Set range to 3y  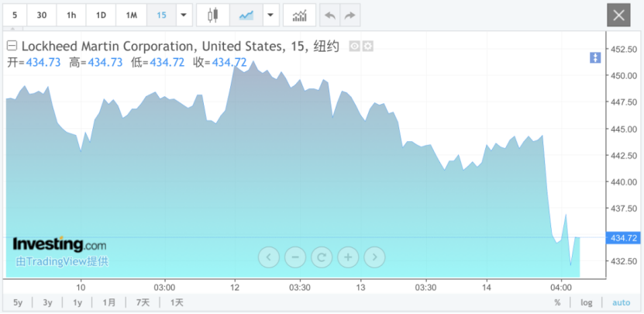point(47,303)
